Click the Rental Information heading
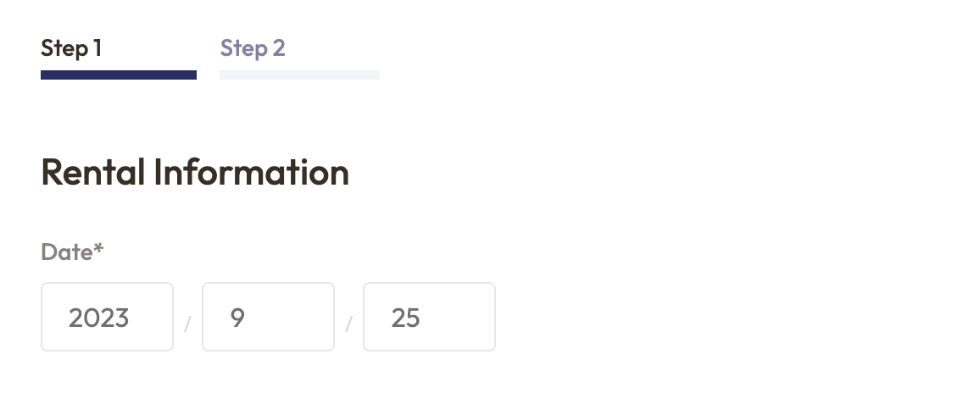This screenshot has height=393, width=980. (x=195, y=173)
